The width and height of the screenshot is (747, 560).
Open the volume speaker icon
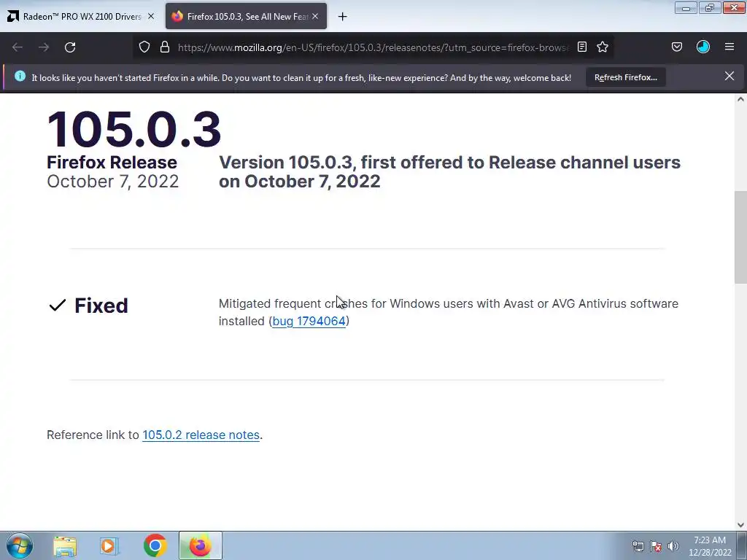click(x=673, y=546)
